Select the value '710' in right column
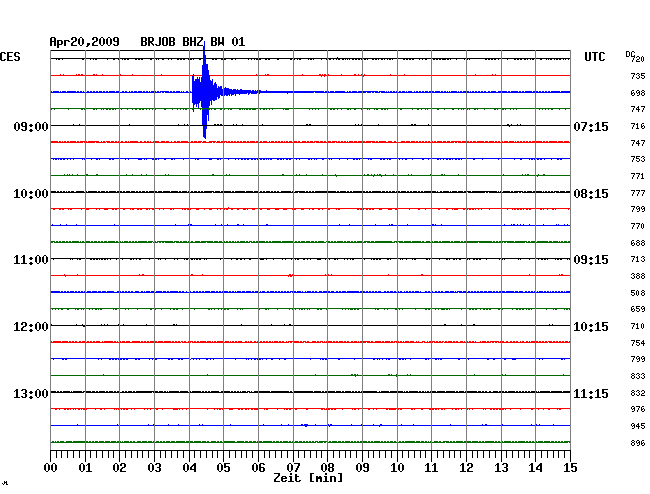The width and height of the screenshot is (650, 494). pos(638,326)
